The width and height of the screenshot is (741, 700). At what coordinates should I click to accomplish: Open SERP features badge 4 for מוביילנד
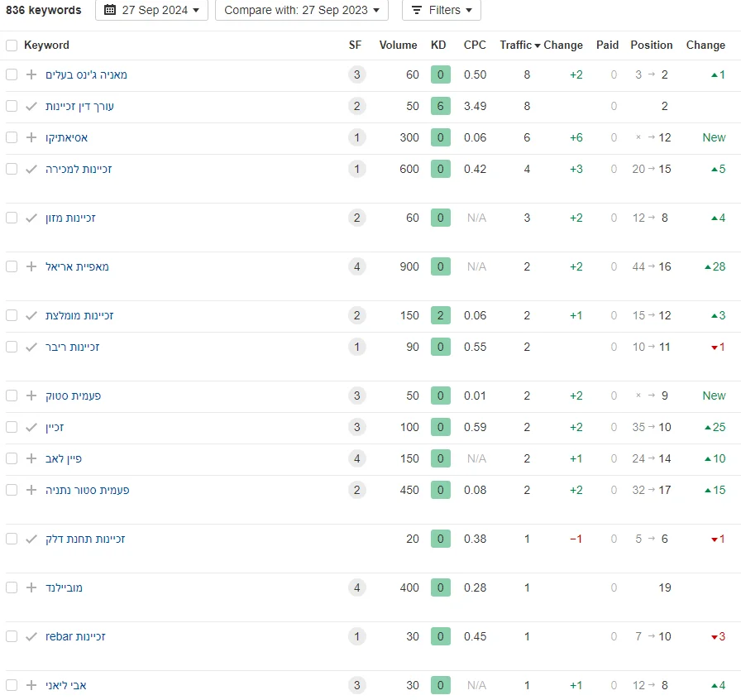pyautogui.click(x=356, y=587)
